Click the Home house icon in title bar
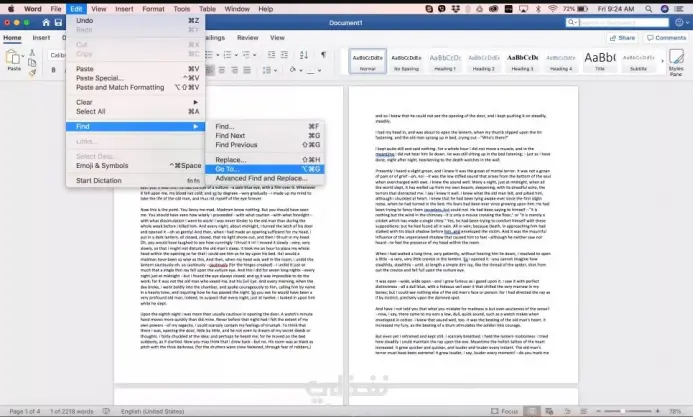 click(x=46, y=23)
